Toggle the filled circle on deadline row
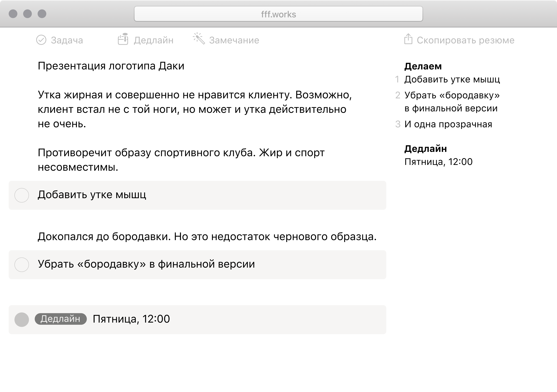Screen dimensions: 557x392 pyautogui.click(x=22, y=319)
